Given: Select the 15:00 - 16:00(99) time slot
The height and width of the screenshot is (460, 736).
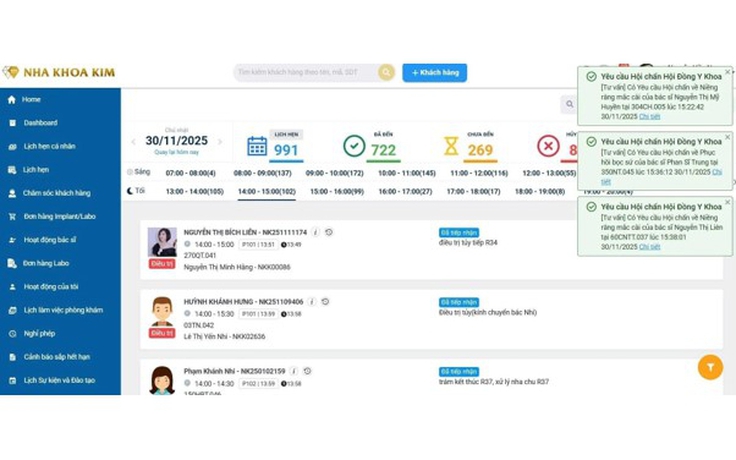Looking at the screenshot, I should pos(337,192).
